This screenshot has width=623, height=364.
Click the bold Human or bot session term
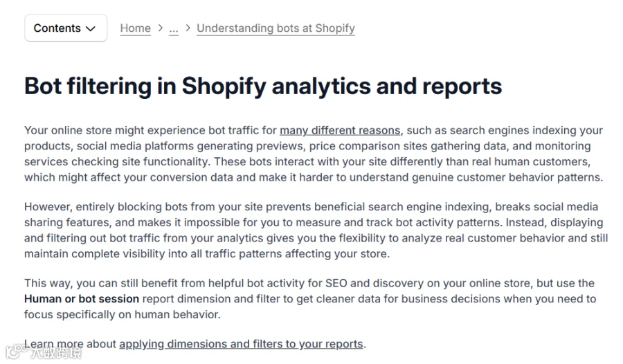pos(82,299)
